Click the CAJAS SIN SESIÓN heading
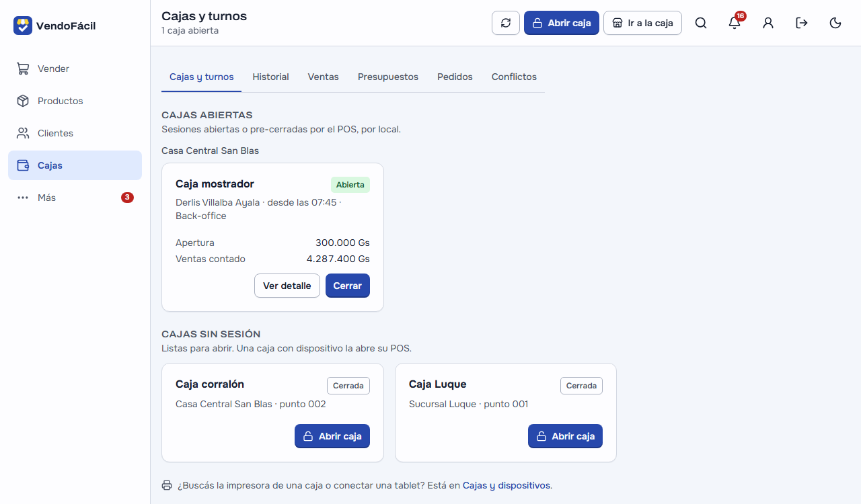The width and height of the screenshot is (861, 504). [x=211, y=334]
